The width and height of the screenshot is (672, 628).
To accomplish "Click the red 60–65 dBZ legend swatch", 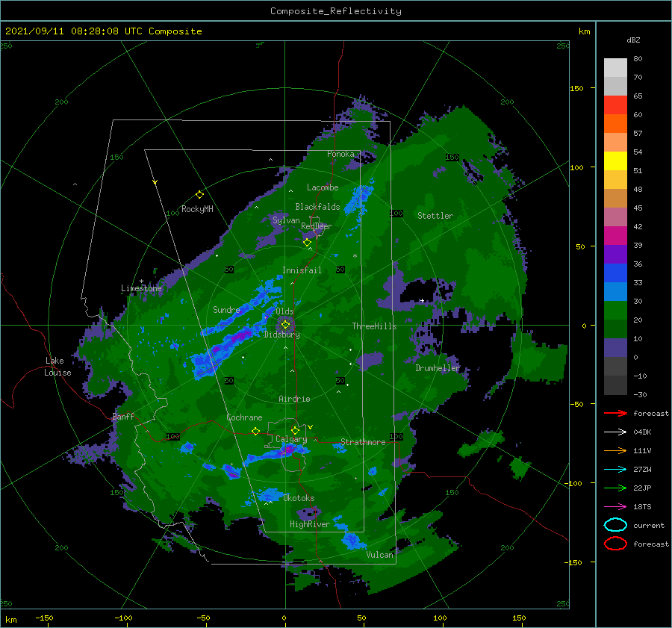I will (x=615, y=105).
